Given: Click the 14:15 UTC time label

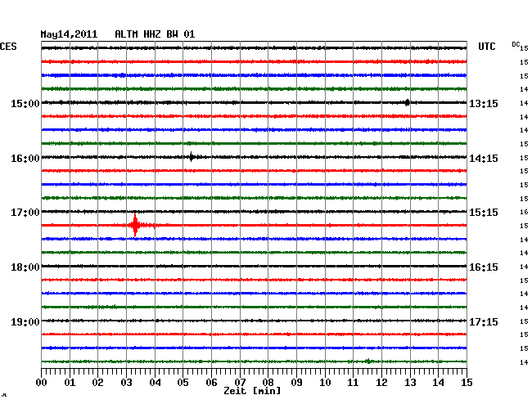Looking at the screenshot, I should pyautogui.click(x=484, y=159).
